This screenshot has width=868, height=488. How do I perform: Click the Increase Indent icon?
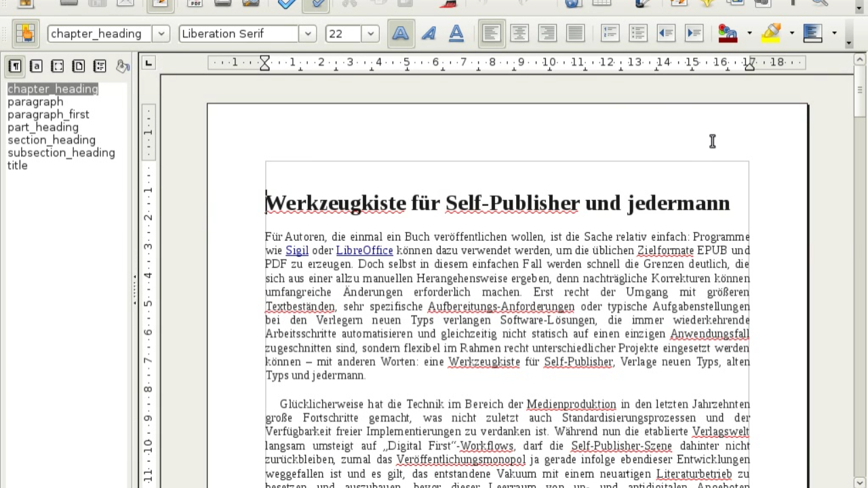coord(694,33)
